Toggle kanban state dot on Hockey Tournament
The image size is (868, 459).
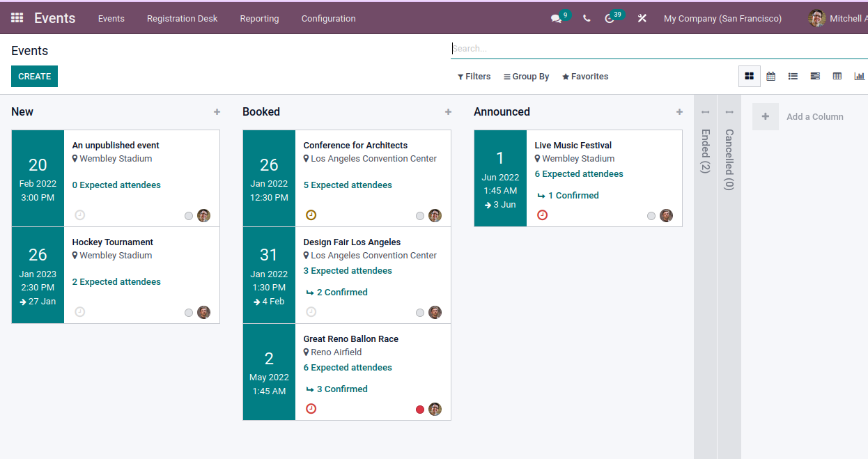(189, 313)
